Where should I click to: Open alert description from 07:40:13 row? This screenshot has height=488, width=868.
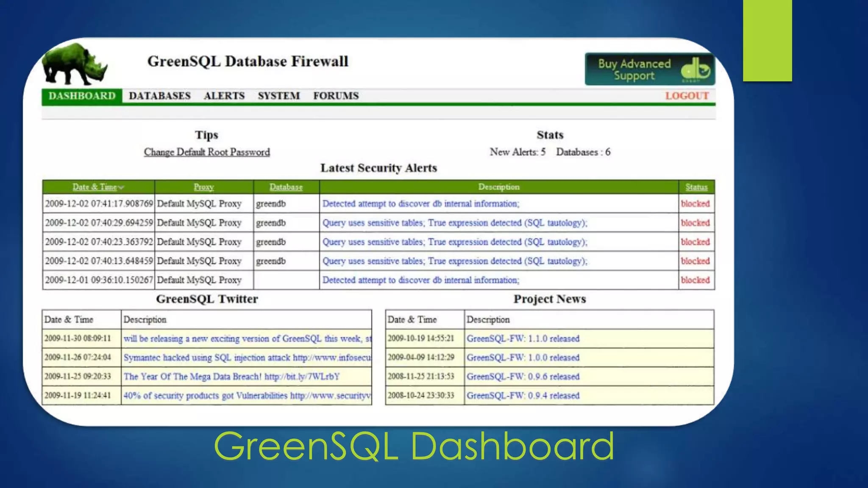click(x=455, y=261)
